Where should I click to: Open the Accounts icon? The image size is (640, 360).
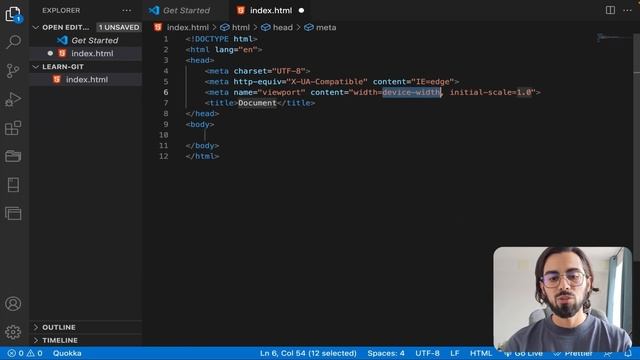[x=13, y=304]
